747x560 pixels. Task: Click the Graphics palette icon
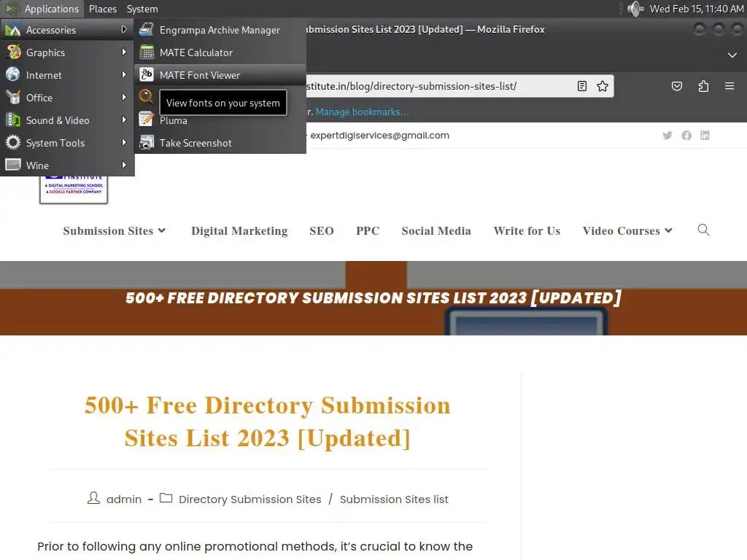[x=13, y=52]
